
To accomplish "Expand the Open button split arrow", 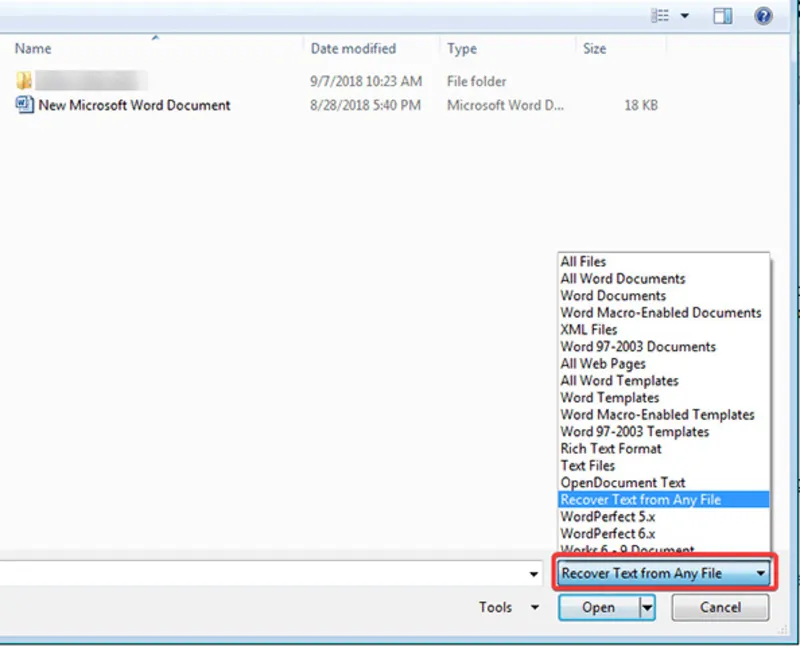I will pyautogui.click(x=647, y=607).
